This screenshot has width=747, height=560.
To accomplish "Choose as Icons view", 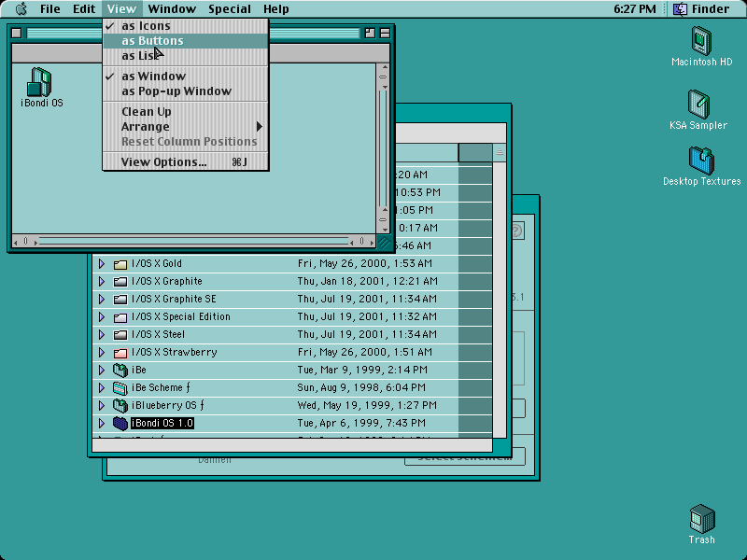I will point(186,26).
